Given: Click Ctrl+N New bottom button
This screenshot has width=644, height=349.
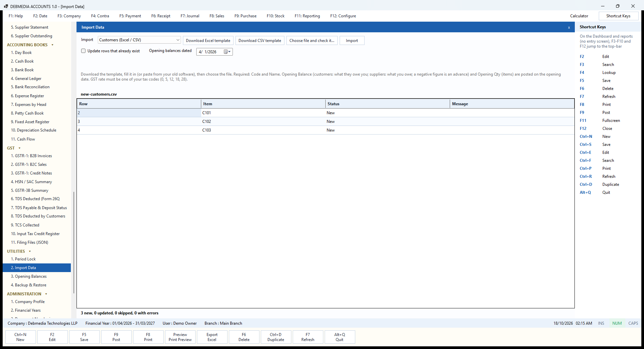Looking at the screenshot, I should 20,337.
